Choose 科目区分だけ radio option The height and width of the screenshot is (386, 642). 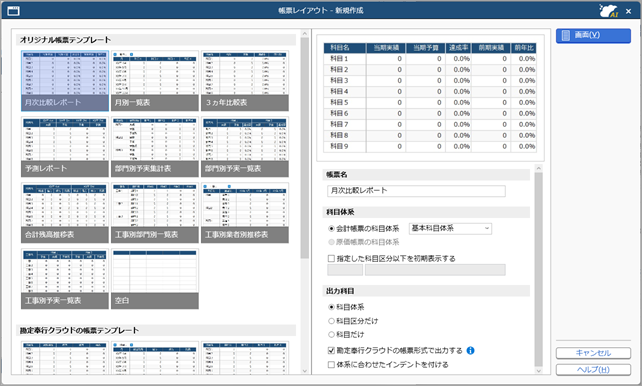click(331, 321)
